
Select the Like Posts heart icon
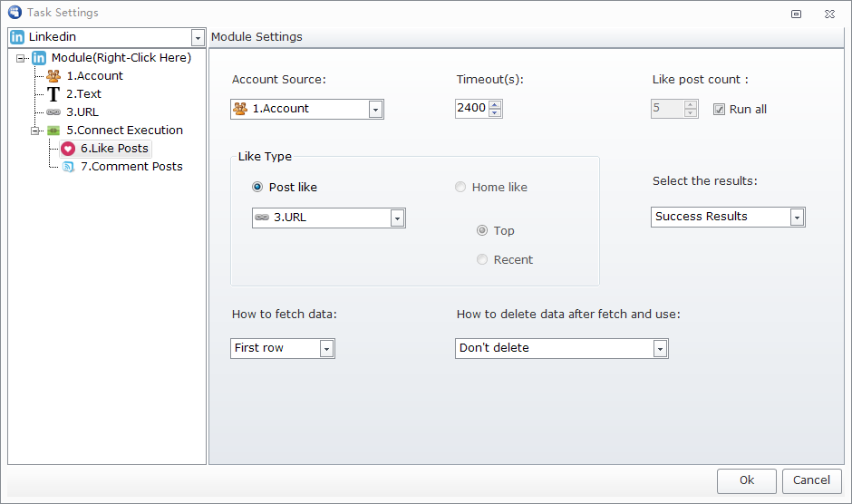pyautogui.click(x=68, y=149)
